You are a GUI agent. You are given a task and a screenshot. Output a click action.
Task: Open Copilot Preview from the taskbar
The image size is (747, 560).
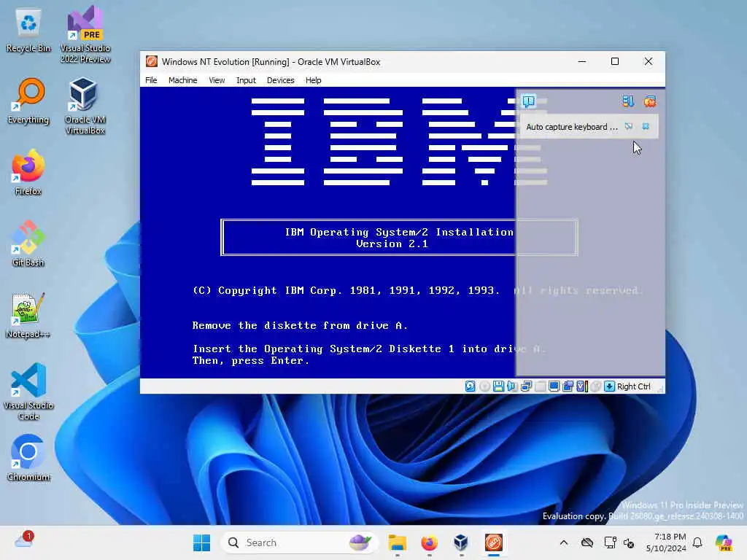point(724,542)
